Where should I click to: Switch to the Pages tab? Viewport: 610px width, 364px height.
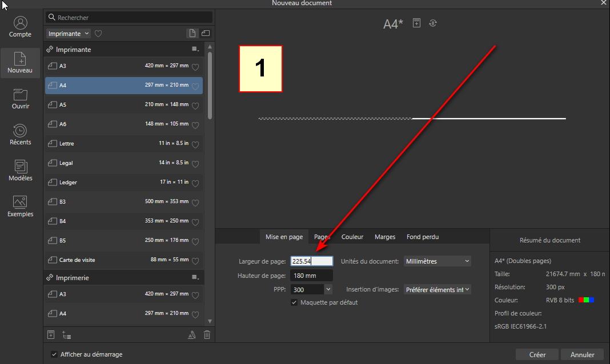322,237
